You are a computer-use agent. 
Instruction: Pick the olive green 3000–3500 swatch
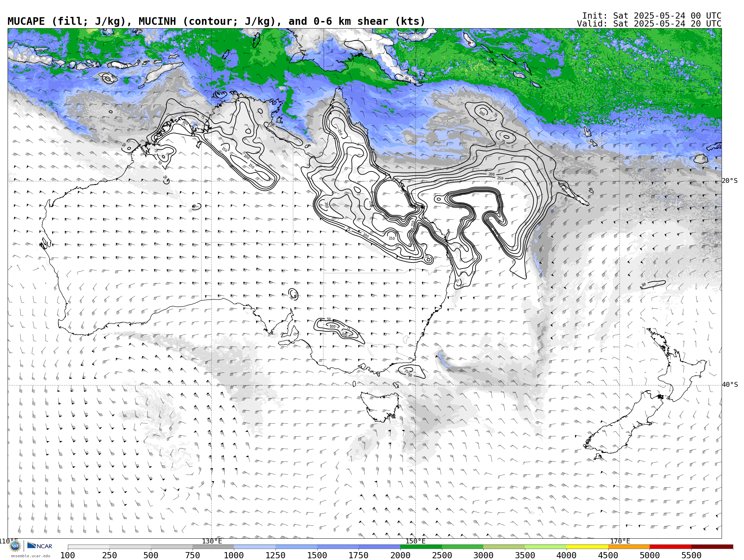[x=504, y=547]
